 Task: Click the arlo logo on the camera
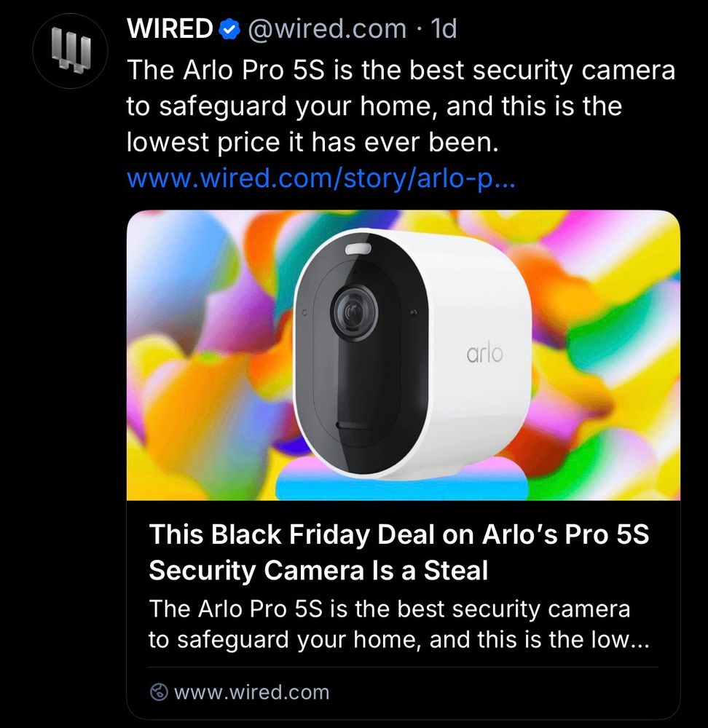[484, 353]
